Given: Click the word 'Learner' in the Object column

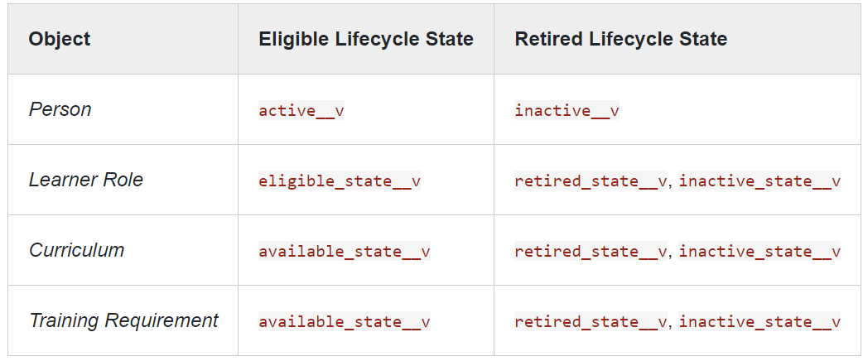Looking at the screenshot, I should [x=63, y=180].
